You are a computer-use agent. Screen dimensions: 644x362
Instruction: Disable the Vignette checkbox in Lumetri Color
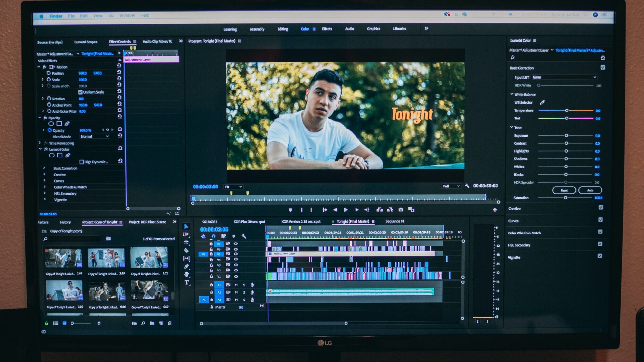600,256
